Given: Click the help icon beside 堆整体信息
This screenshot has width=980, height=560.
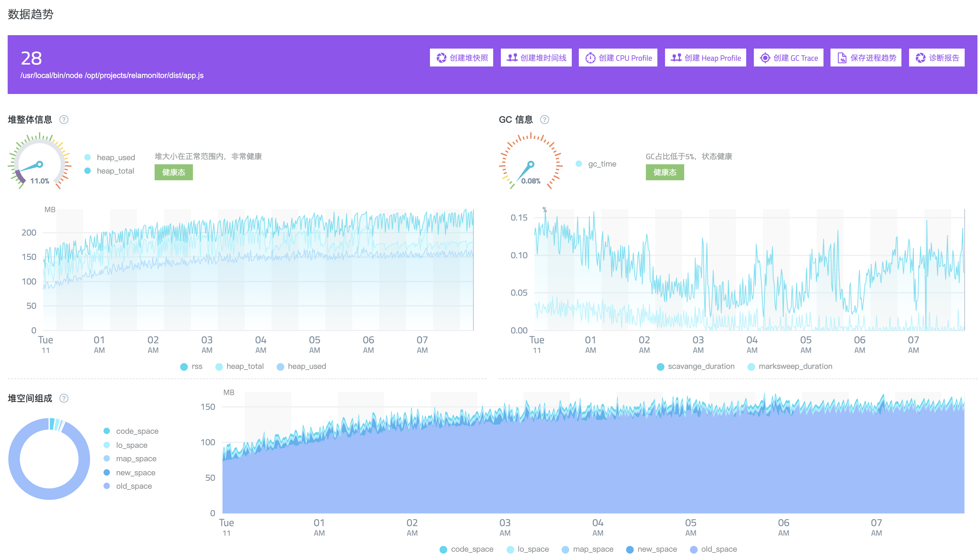Looking at the screenshot, I should tap(64, 120).
